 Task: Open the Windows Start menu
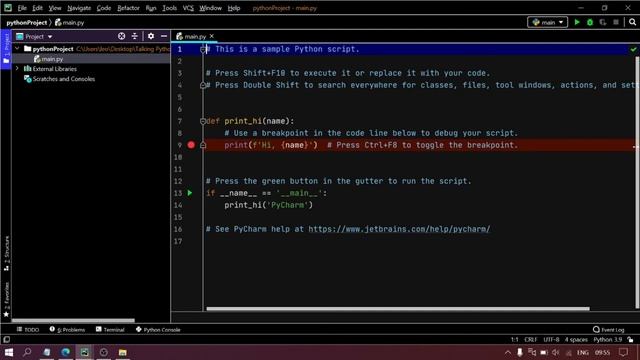(x=9, y=352)
